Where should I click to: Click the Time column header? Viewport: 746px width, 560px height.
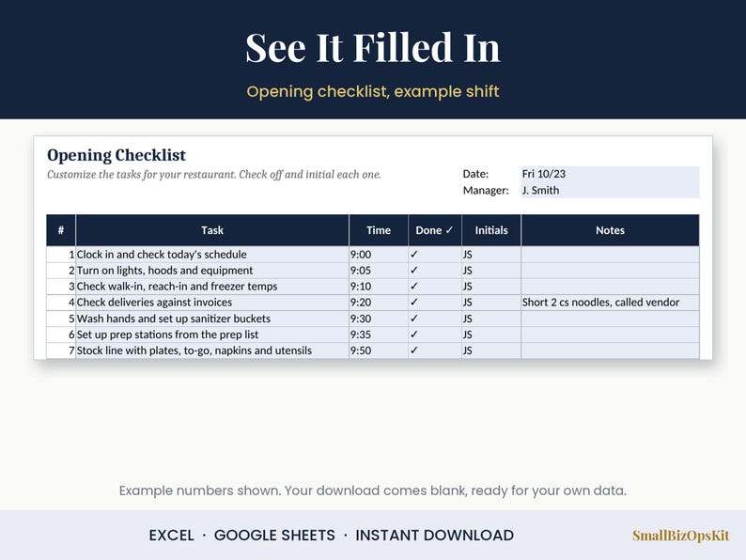[x=379, y=230]
